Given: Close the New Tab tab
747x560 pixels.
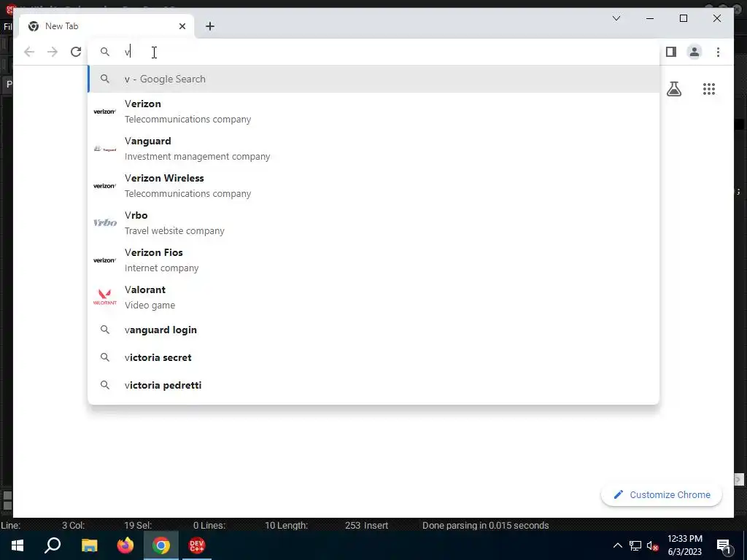Looking at the screenshot, I should [x=182, y=26].
